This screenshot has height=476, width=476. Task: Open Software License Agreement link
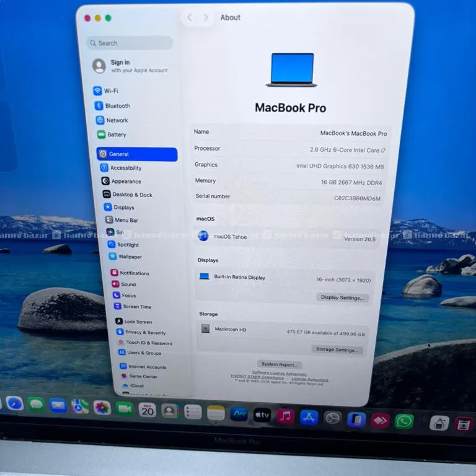(280, 373)
